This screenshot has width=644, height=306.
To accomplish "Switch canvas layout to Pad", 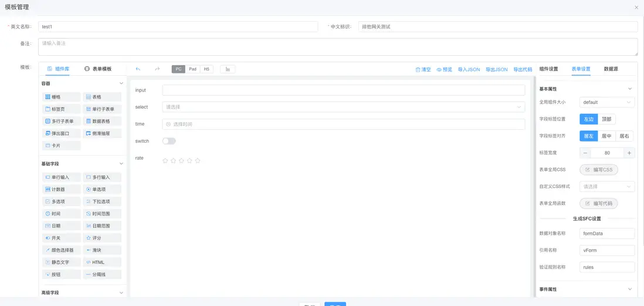I will pos(192,69).
